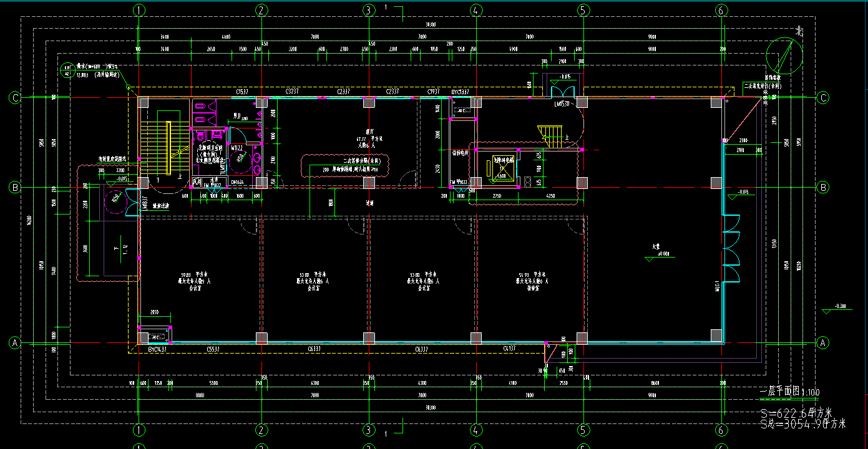
Task: Select grid axis bubble 1 at top
Action: pyautogui.click(x=139, y=10)
